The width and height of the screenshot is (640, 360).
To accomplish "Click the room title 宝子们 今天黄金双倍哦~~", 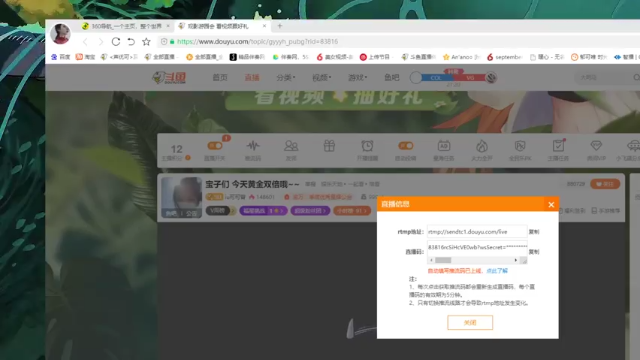I will pos(252,184).
